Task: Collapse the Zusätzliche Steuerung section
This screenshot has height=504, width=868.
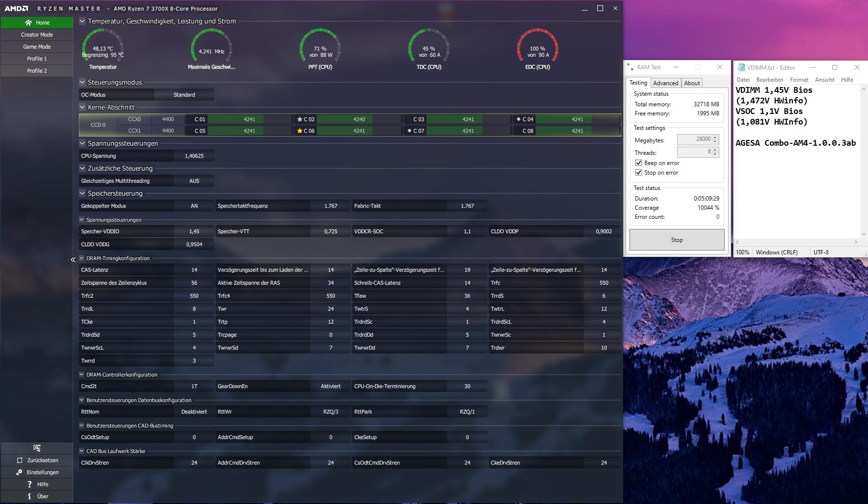Action: (x=82, y=168)
